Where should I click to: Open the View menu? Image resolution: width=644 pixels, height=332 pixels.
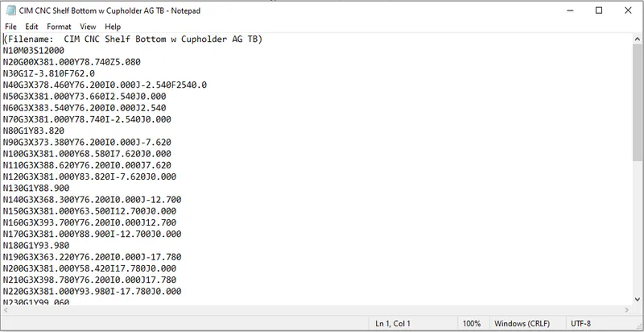tap(88, 27)
